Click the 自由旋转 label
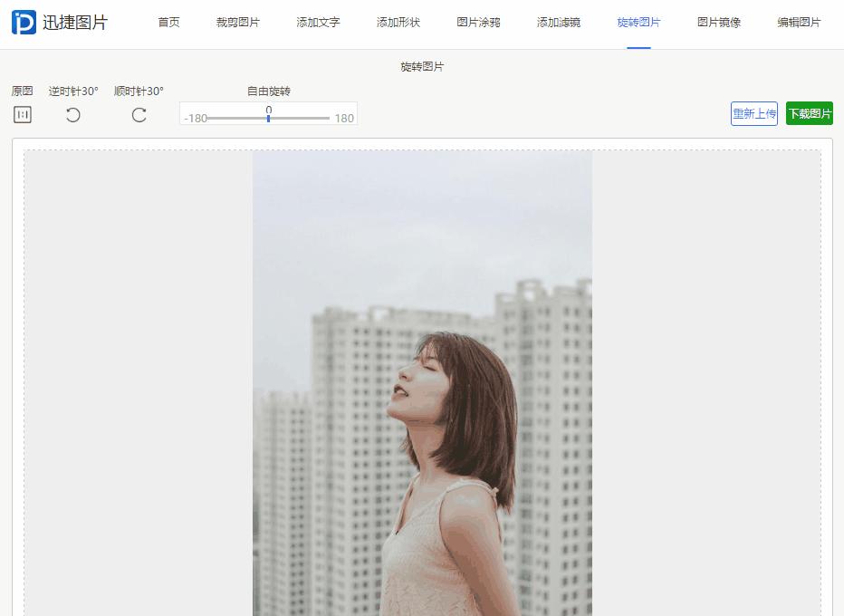 (x=269, y=91)
